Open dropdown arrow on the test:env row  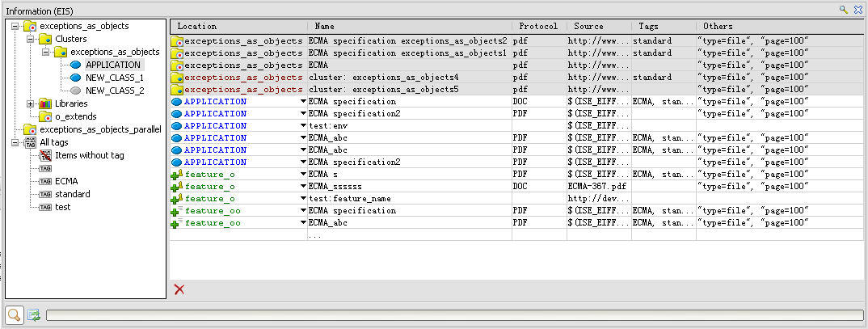coord(303,126)
